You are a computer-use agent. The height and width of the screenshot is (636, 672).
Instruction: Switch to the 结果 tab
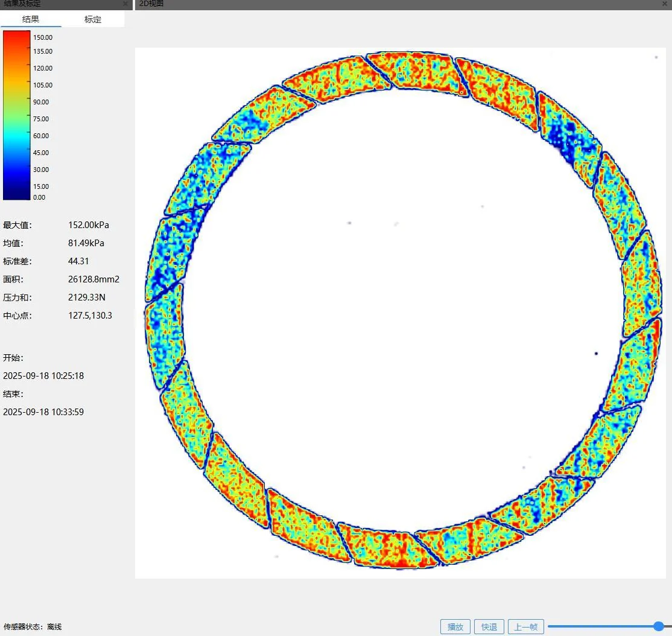(31, 19)
